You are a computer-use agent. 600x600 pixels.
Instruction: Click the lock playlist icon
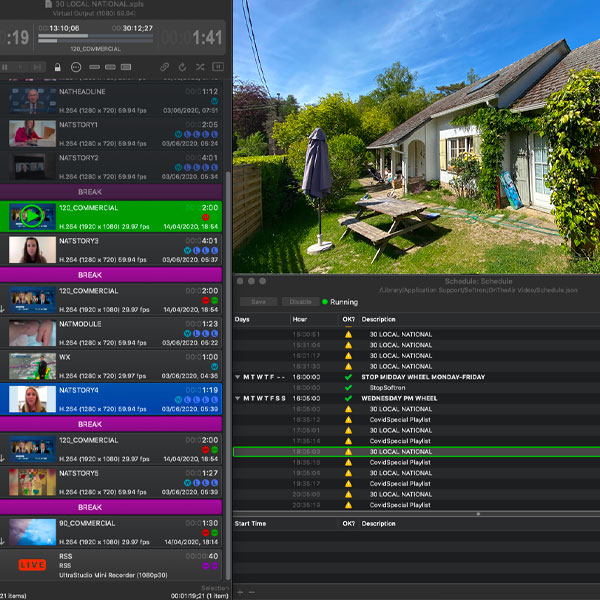59,67
